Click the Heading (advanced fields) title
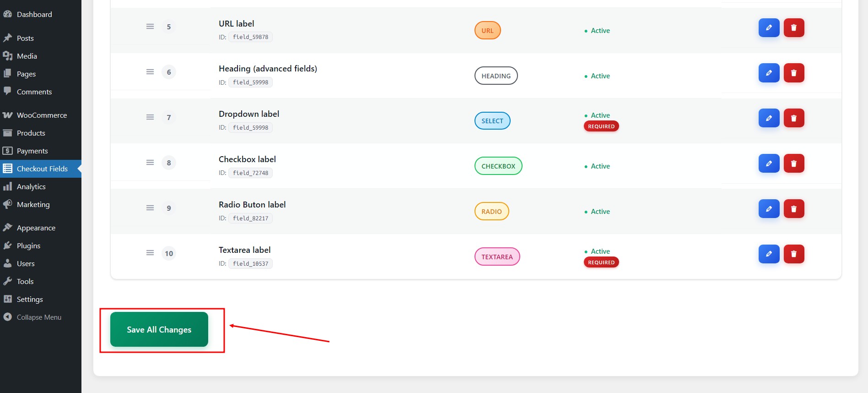The width and height of the screenshot is (868, 393). (x=268, y=69)
